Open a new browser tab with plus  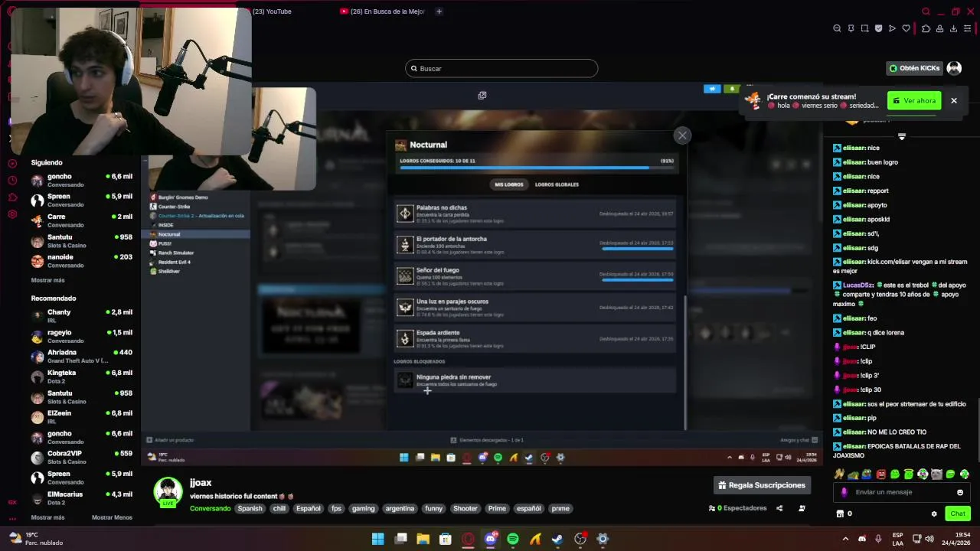tap(439, 11)
